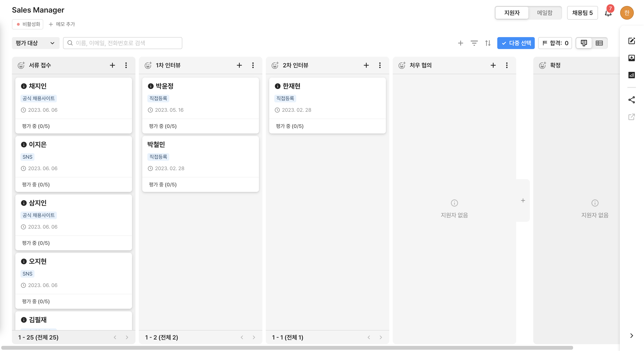
Task: Click 메모 추가 to add a memo
Action: [x=62, y=24]
